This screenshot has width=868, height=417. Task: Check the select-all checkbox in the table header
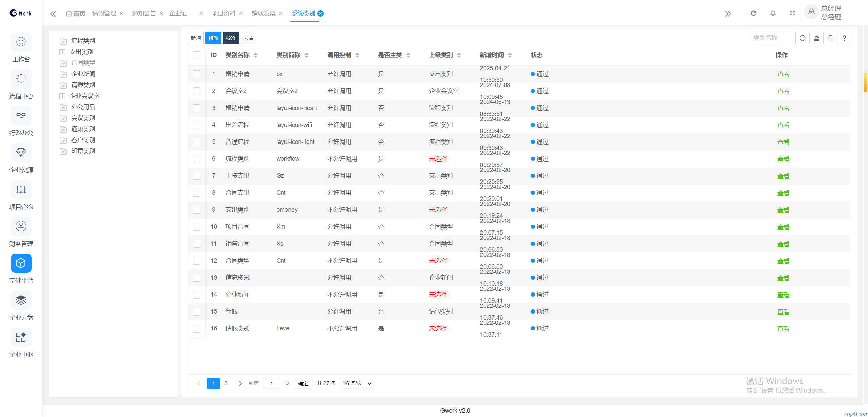(x=197, y=55)
